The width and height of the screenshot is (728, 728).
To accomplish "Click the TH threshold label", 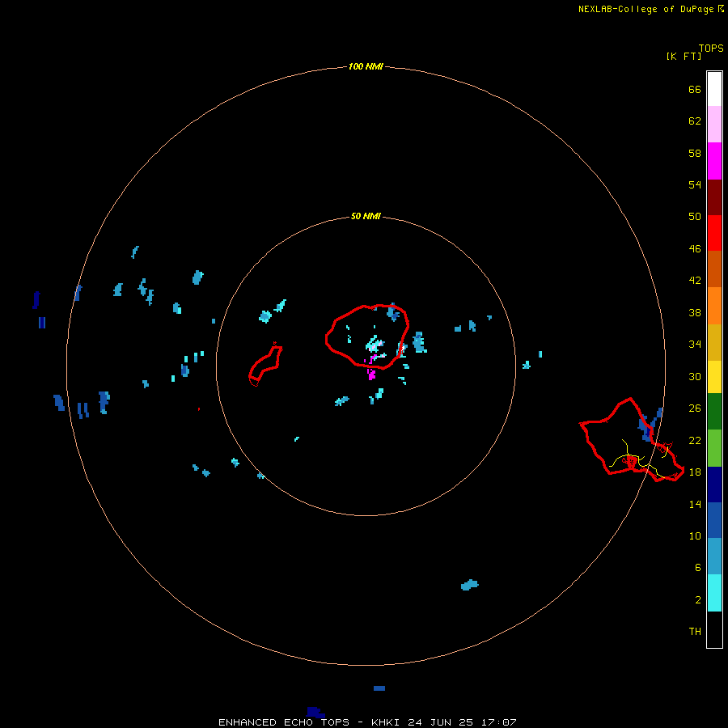I will (695, 632).
